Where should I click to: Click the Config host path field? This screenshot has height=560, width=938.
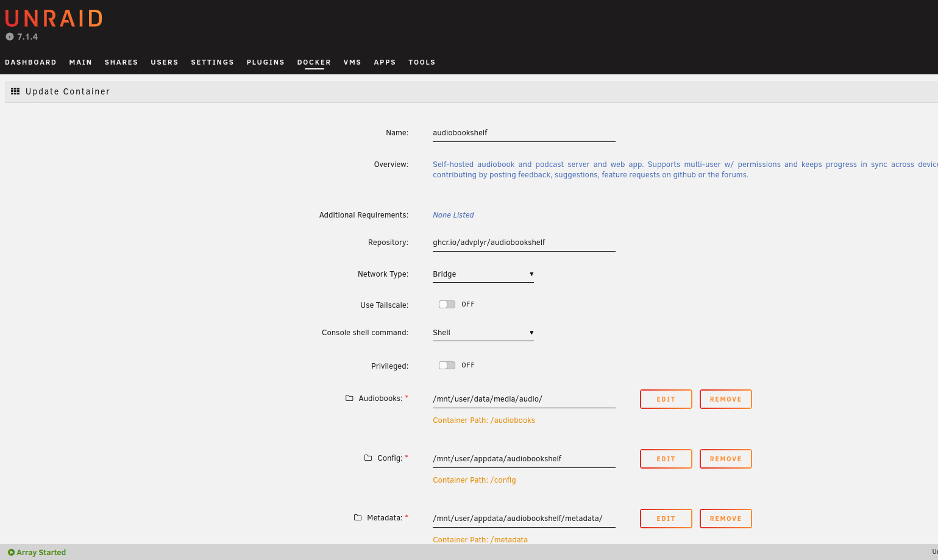524,459
